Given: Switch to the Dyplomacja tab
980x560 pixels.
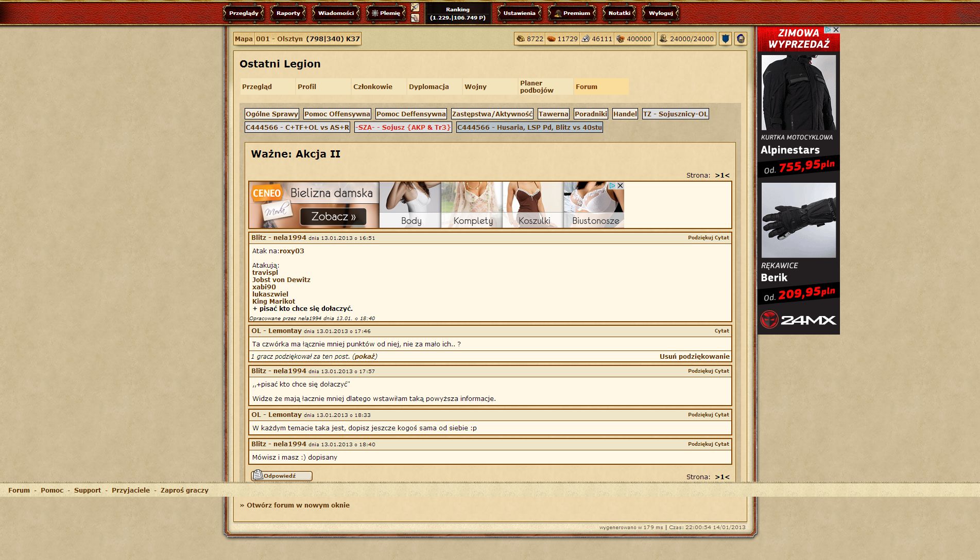Looking at the screenshot, I should tap(428, 86).
